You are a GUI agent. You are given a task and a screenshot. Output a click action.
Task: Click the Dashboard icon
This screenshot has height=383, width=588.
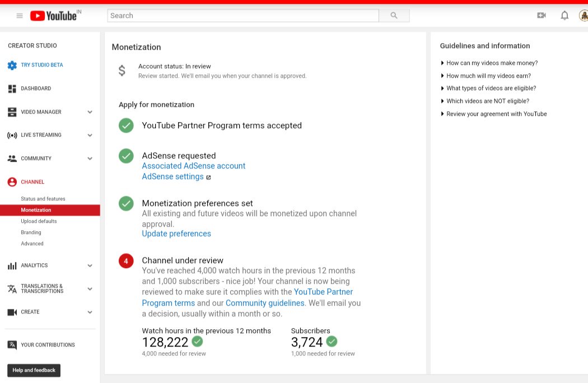[12, 88]
